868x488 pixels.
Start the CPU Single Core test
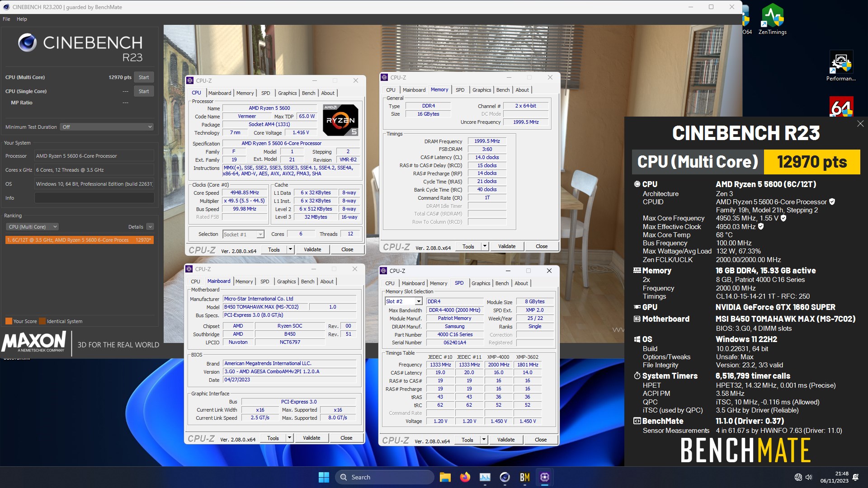click(x=144, y=91)
